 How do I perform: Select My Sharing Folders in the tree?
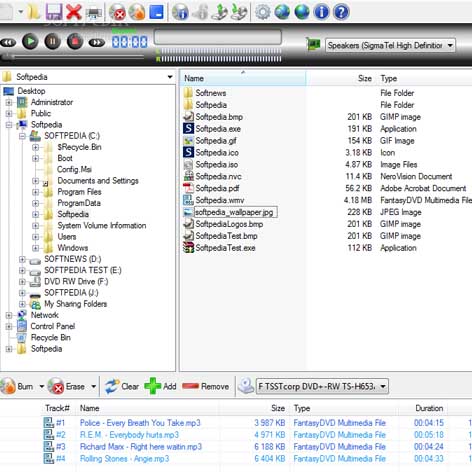(x=76, y=304)
